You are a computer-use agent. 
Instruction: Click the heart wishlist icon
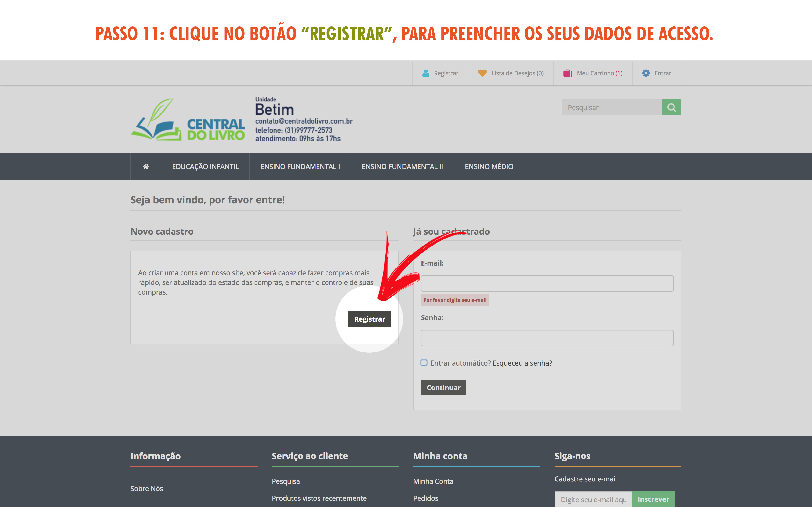482,73
